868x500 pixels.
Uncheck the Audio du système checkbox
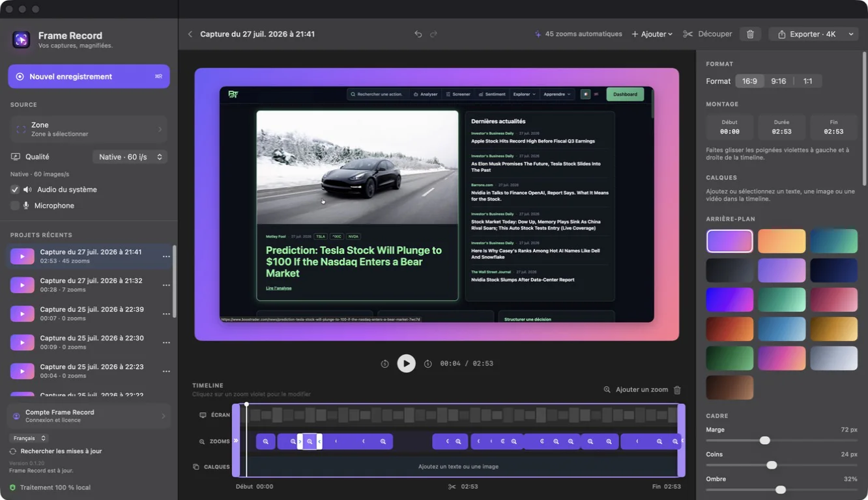pos(15,189)
